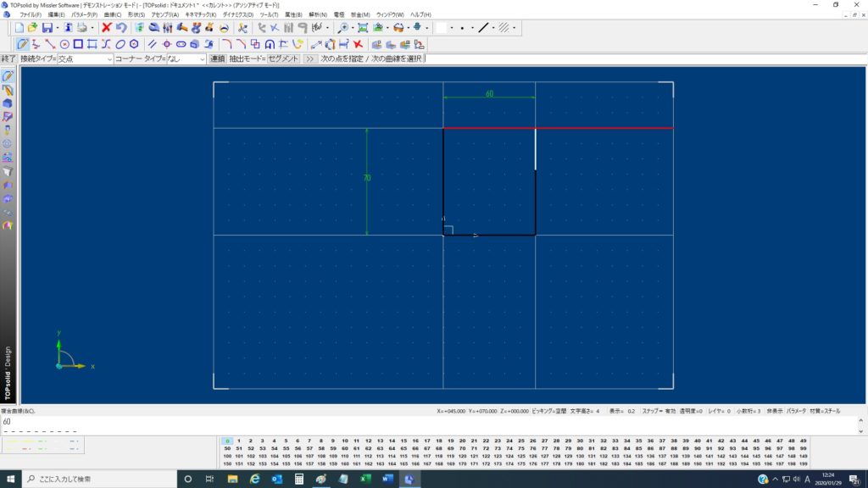Image resolution: width=868 pixels, height=488 pixels.
Task: Select layer 199 in the layer grid
Action: (x=804, y=464)
